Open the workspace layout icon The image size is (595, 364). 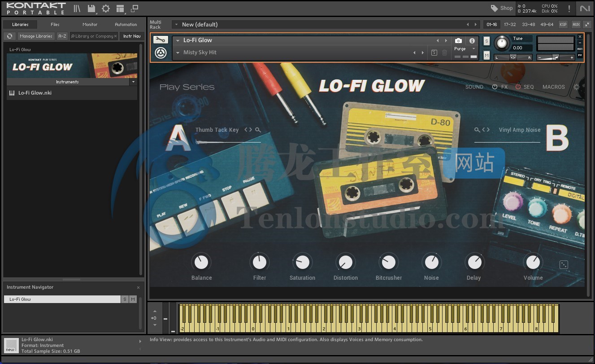(x=120, y=9)
